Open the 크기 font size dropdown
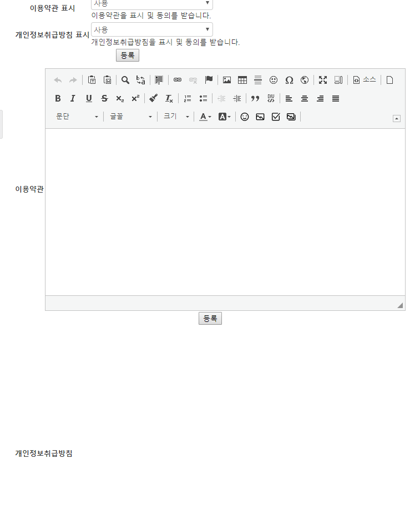Viewport: 420px width, 529px height. [176, 117]
